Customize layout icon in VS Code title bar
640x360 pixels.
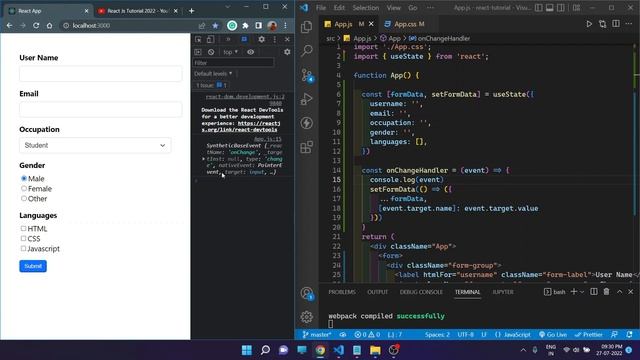(x=576, y=7)
